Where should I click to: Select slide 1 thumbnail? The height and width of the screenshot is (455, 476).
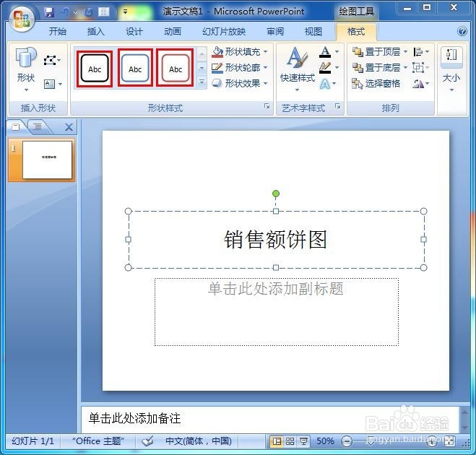pos(48,160)
